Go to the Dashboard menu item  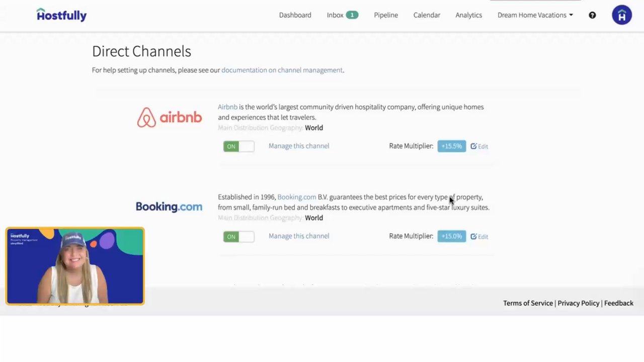pyautogui.click(x=295, y=15)
